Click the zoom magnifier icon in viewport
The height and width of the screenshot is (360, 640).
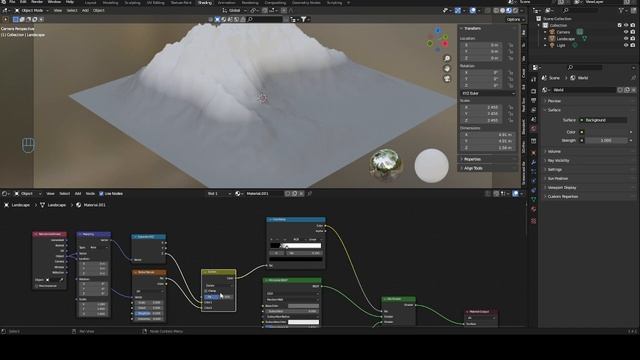click(447, 58)
